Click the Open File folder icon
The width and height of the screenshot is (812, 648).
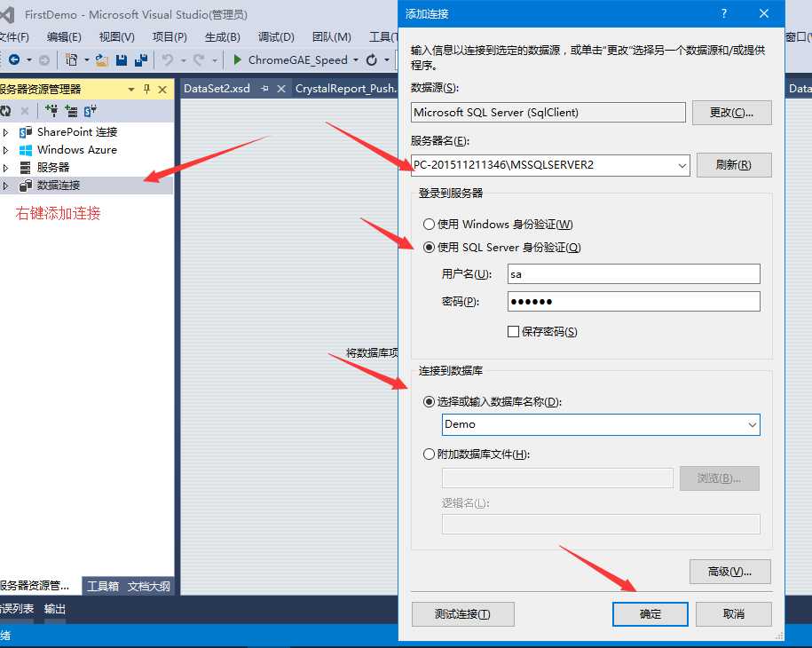tap(101, 60)
